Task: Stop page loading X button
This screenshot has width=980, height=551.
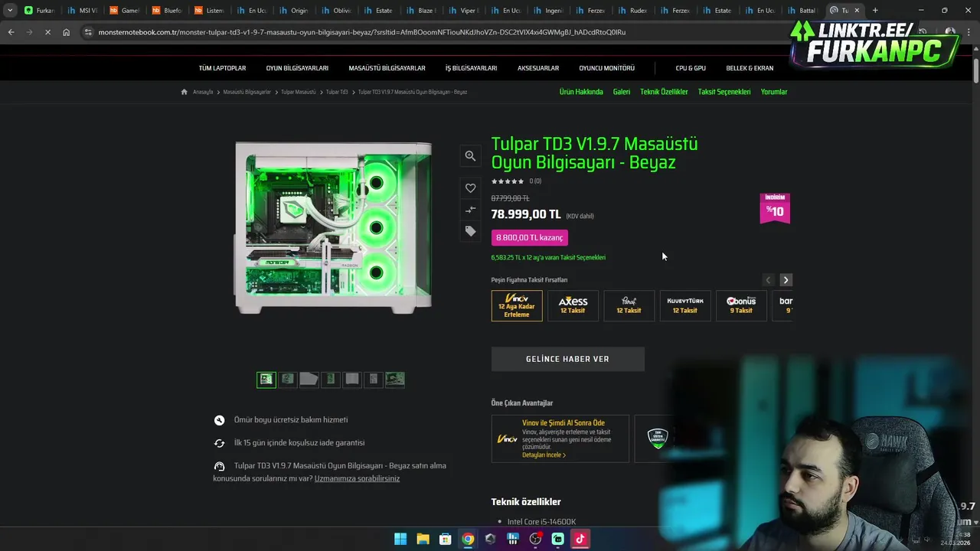Action: click(x=47, y=32)
